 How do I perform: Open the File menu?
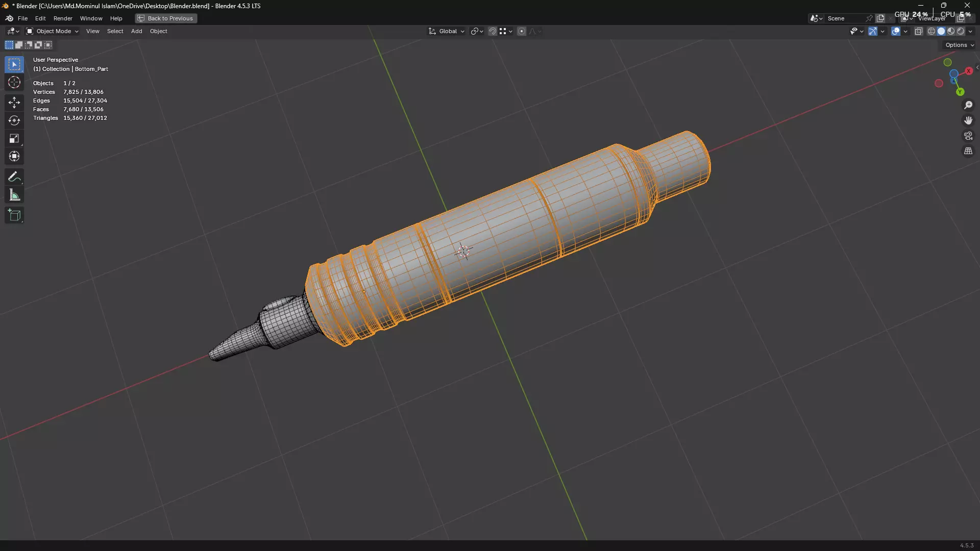22,18
